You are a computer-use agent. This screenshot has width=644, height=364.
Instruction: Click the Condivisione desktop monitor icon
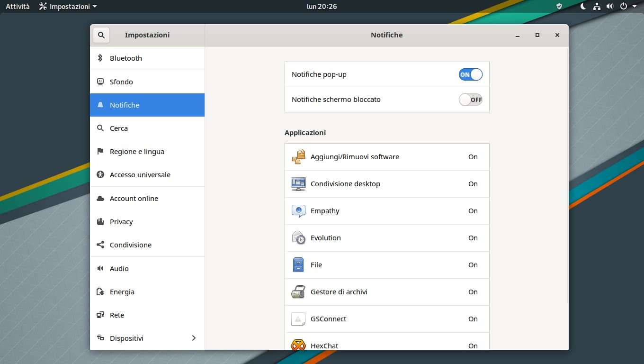pos(298,184)
